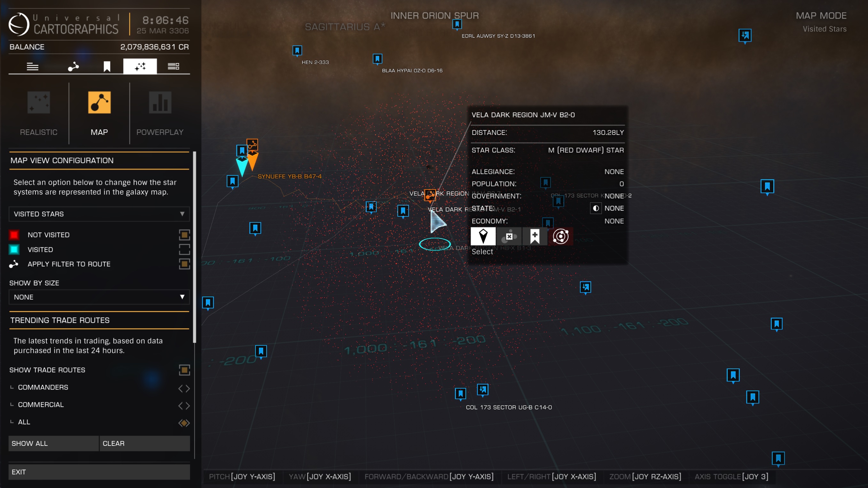Screen dimensions: 868x488
Task: Click the cyan selection ring on map
Action: 435,244
